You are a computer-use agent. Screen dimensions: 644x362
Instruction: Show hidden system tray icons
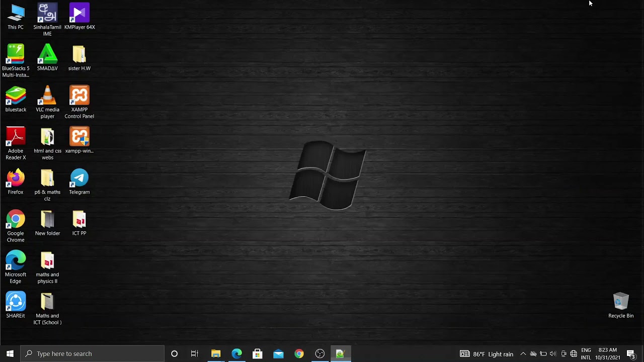point(523,354)
